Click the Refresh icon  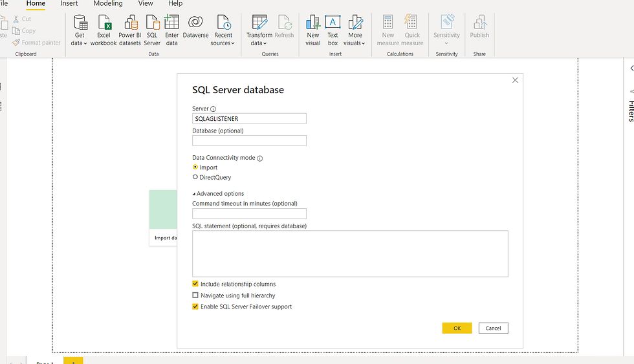pyautogui.click(x=284, y=27)
